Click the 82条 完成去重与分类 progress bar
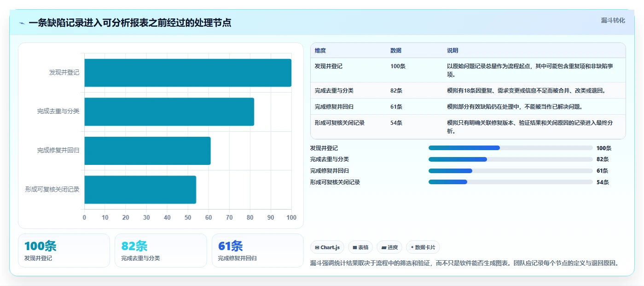The image size is (644, 286). click(x=511, y=159)
